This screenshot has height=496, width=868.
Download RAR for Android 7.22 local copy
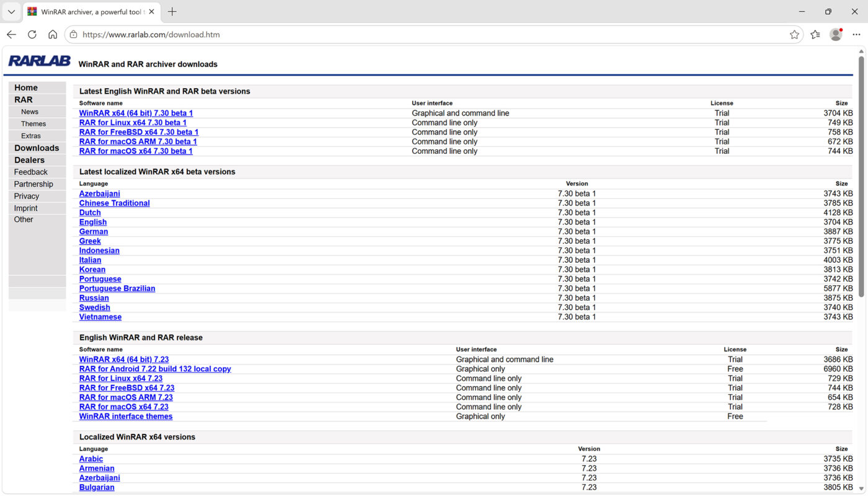(x=155, y=369)
